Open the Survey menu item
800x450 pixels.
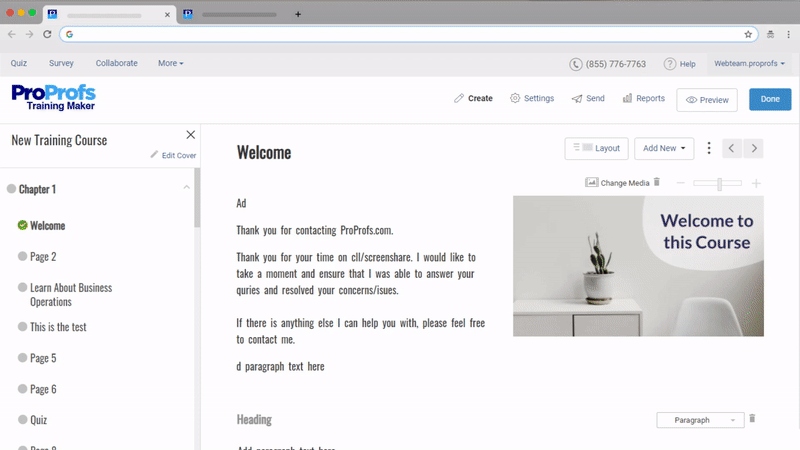(x=61, y=63)
